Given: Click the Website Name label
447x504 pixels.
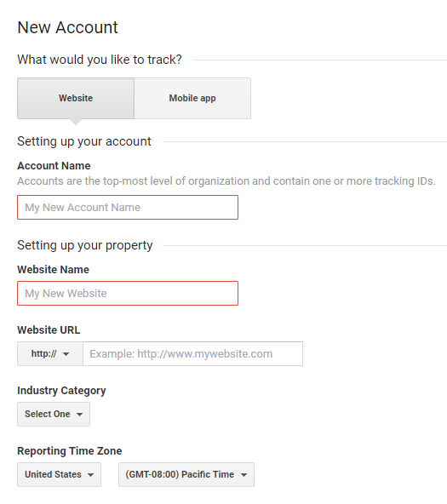Looking at the screenshot, I should 54,270.
